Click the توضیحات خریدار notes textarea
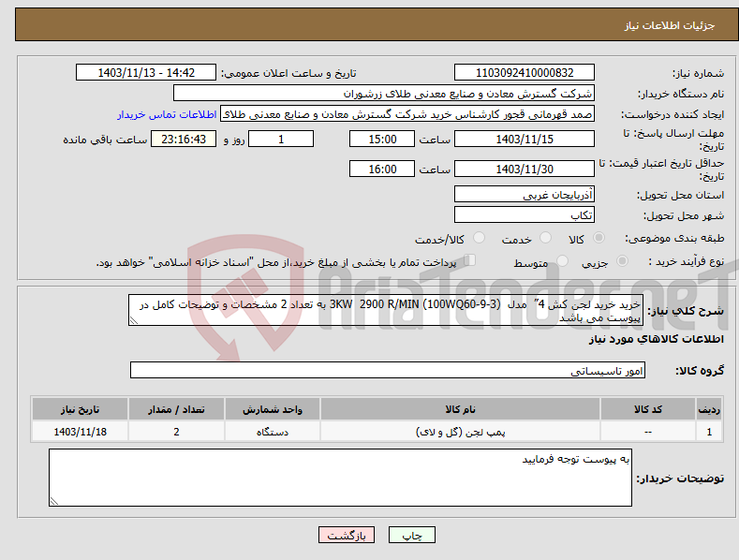The height and width of the screenshot is (560, 739). (x=340, y=478)
